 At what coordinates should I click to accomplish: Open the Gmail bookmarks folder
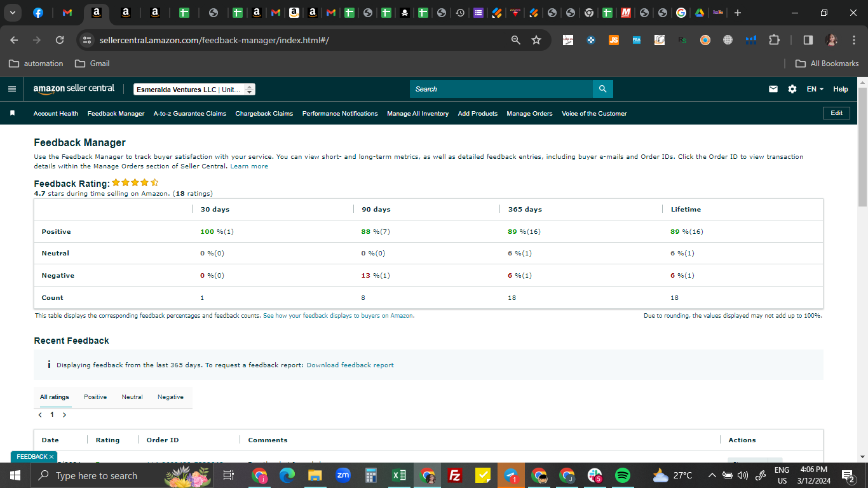[92, 64]
